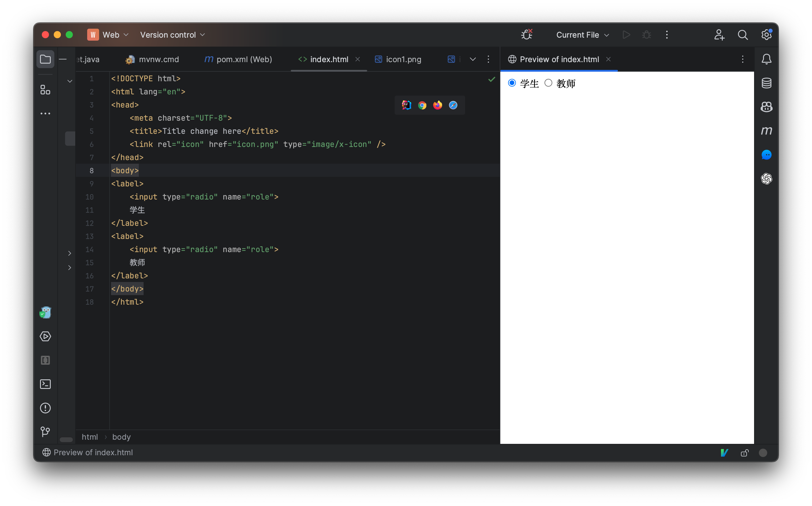Click the green inspection checkmark

pos(491,79)
